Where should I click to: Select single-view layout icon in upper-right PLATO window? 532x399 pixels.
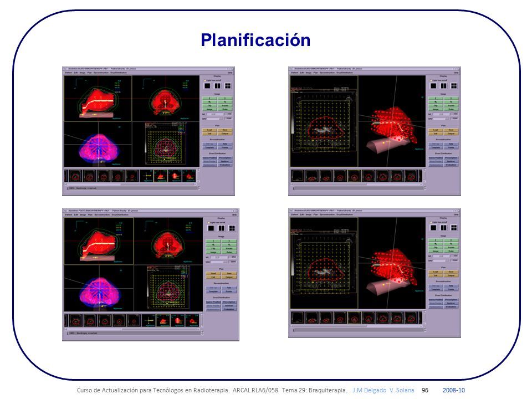(433, 86)
